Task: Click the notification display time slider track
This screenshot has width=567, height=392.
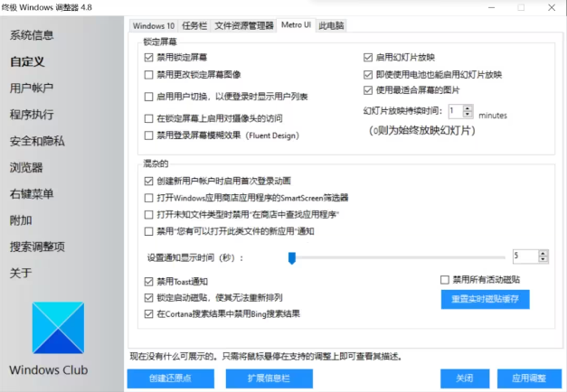Action: (398, 257)
